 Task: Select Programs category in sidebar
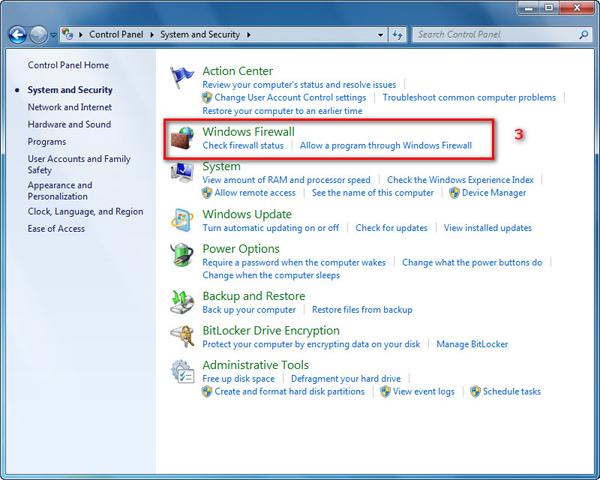(x=47, y=142)
